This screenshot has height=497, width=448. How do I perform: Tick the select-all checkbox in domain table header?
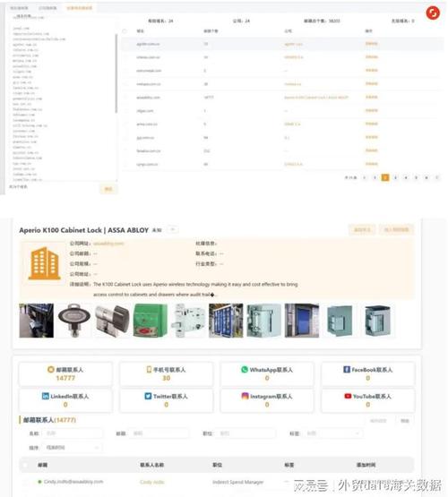pyautogui.click(x=125, y=30)
